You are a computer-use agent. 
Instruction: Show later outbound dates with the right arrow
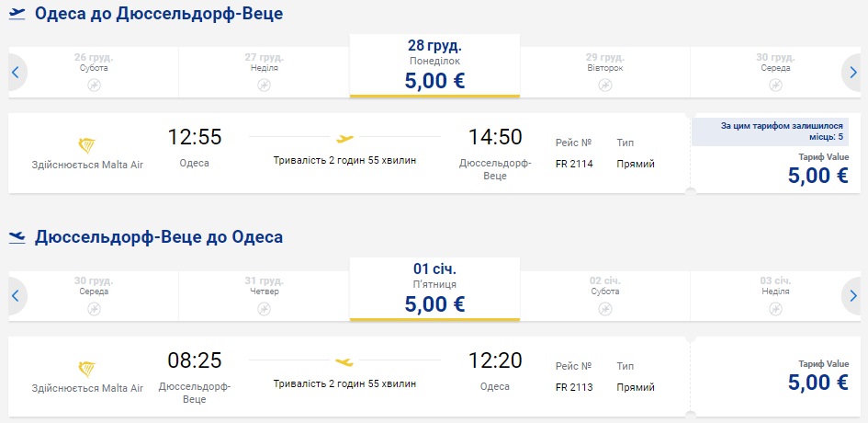click(853, 72)
